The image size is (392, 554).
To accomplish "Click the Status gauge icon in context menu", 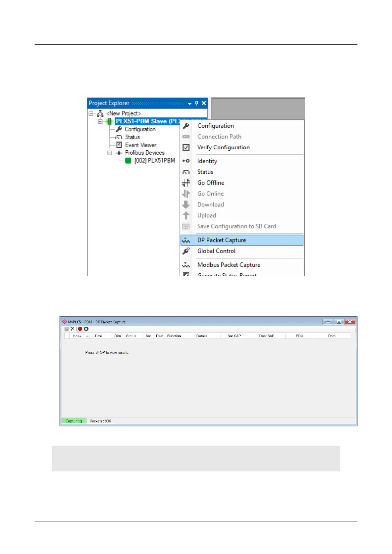I will coord(186,172).
